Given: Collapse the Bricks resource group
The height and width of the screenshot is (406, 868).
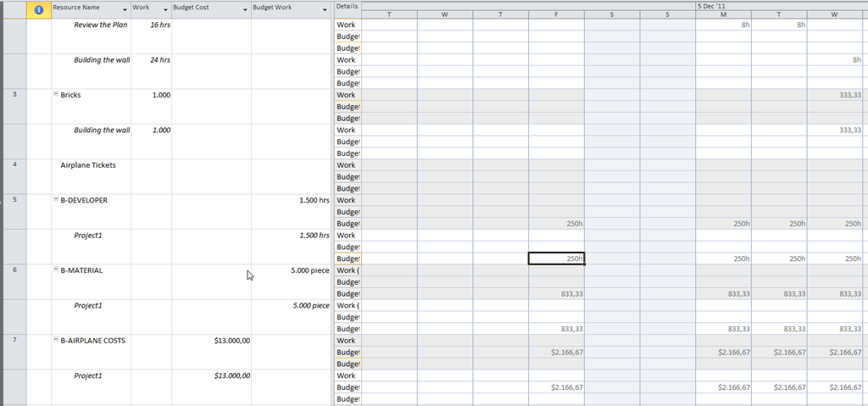Looking at the screenshot, I should click(57, 95).
